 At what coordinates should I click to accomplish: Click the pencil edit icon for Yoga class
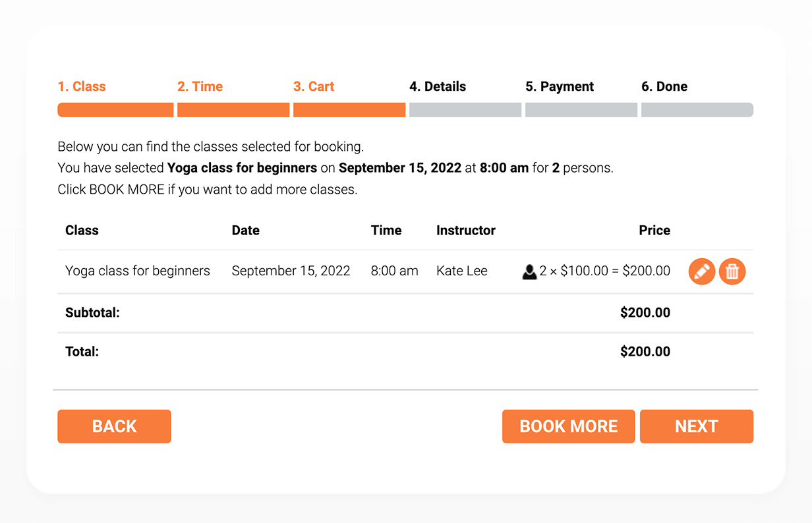tap(702, 271)
